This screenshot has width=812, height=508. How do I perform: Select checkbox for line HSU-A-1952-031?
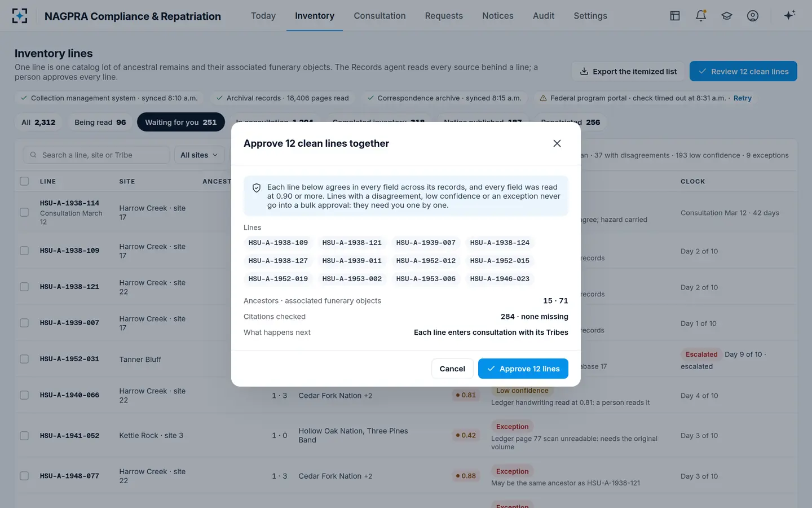point(24,359)
